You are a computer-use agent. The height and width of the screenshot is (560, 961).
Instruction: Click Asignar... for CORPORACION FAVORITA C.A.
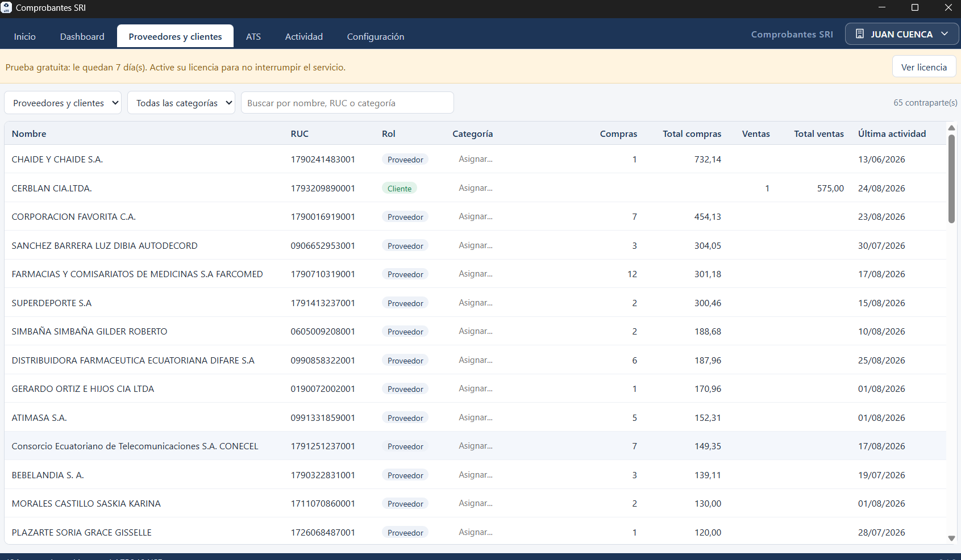(476, 216)
